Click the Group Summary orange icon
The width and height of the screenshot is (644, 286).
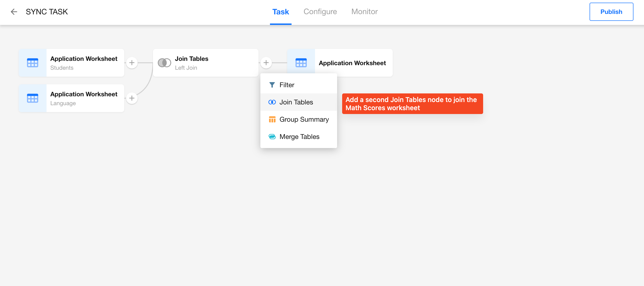pyautogui.click(x=272, y=119)
